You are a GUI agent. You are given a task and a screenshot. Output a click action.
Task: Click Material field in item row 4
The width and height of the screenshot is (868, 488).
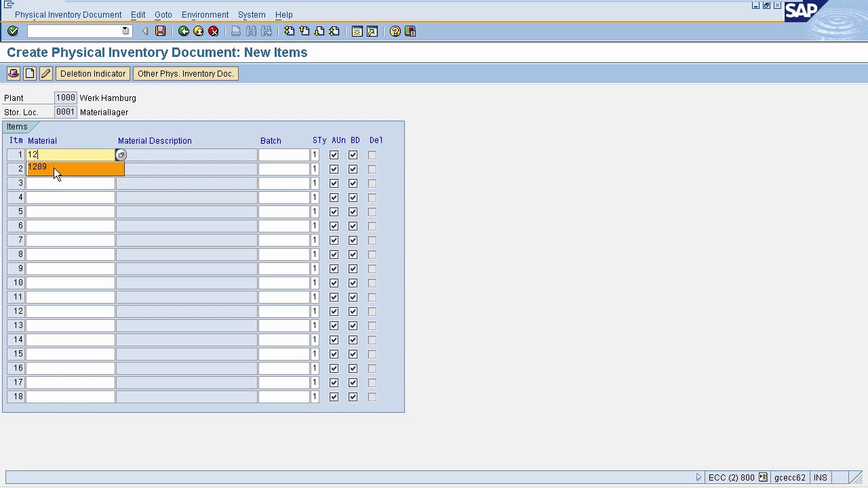[71, 198]
